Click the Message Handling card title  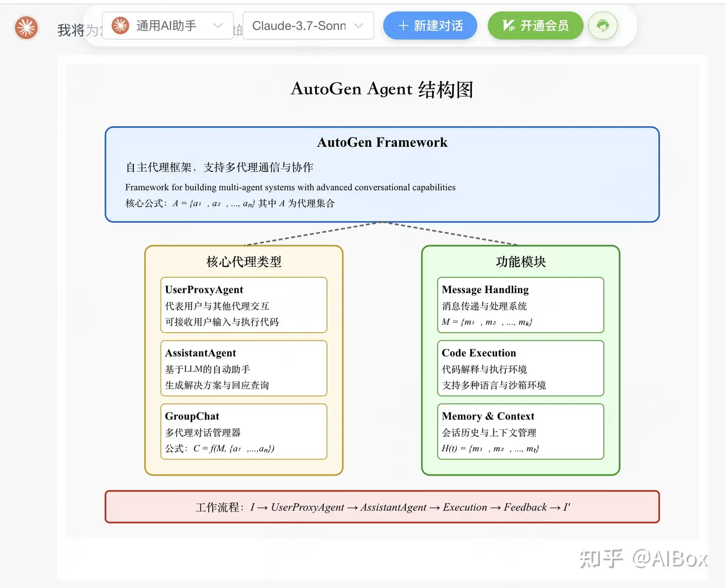click(x=486, y=290)
